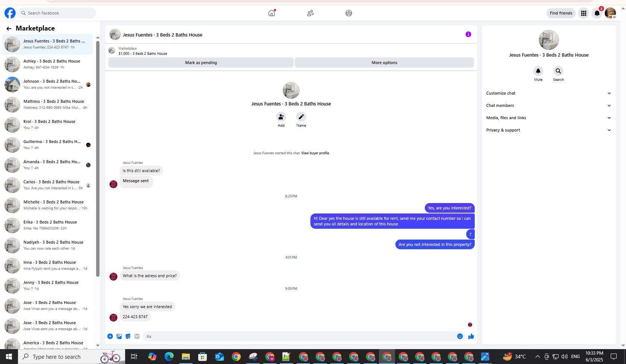Choose a sticker in composer
Viewport: 626px width, 364px height.
point(128,336)
